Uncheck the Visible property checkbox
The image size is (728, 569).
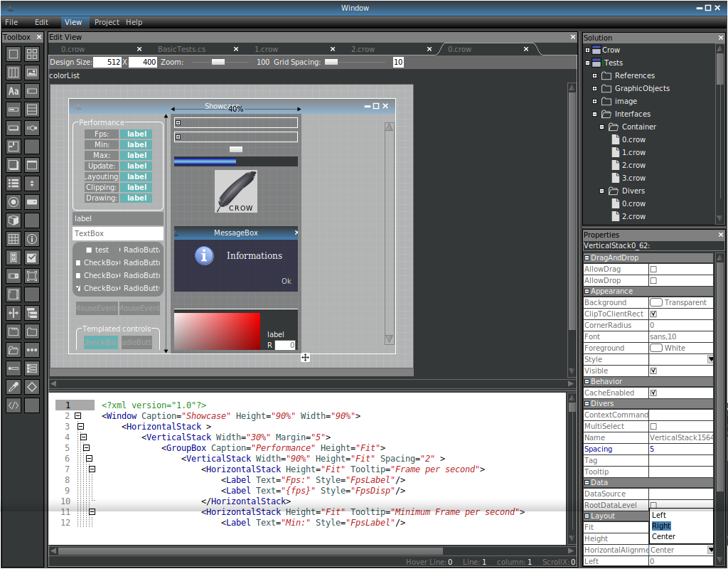coord(653,371)
